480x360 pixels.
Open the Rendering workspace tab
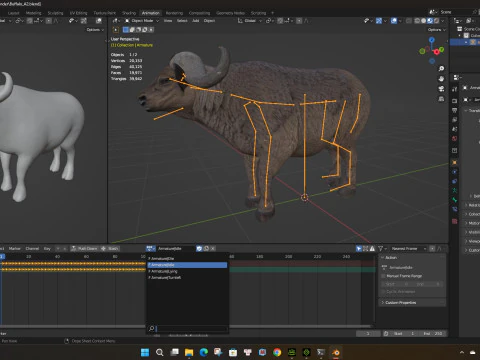coord(174,13)
